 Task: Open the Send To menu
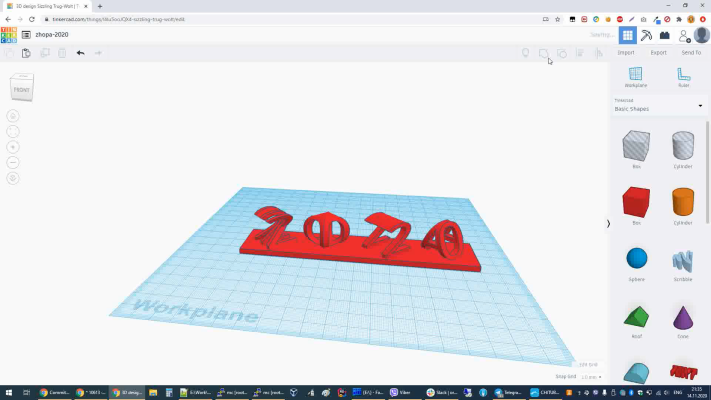691,53
